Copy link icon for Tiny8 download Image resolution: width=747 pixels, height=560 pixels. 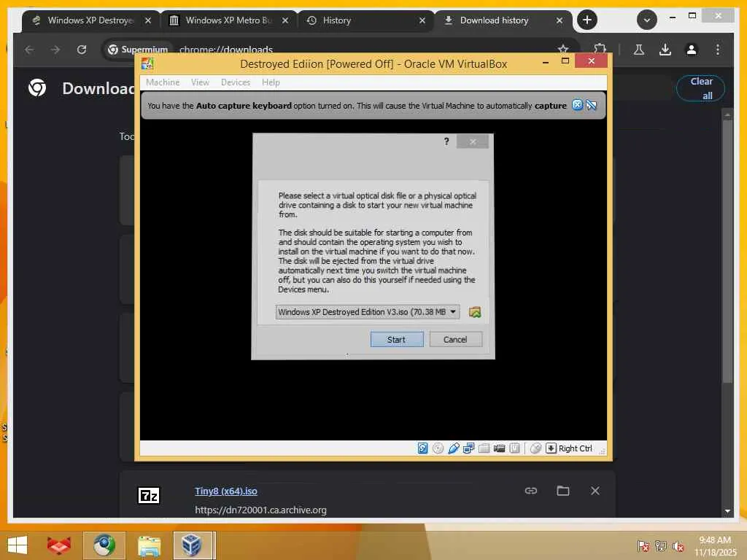click(531, 491)
